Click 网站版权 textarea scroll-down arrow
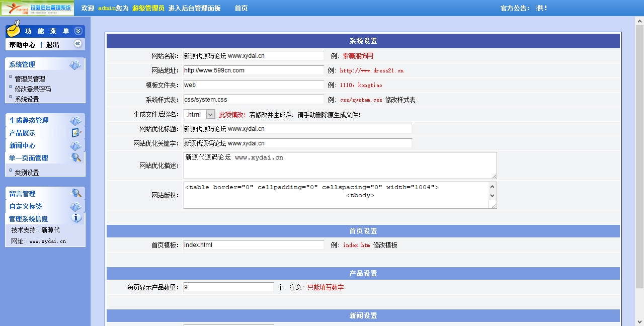Image resolution: width=644 pixels, height=326 pixels. (x=492, y=195)
